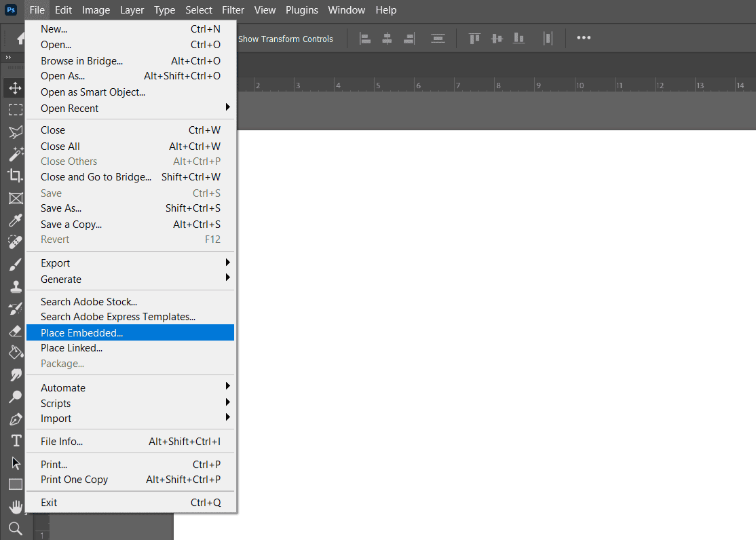The width and height of the screenshot is (756, 540).
Task: Choose Search Adobe Express Templates entry
Action: click(130, 317)
